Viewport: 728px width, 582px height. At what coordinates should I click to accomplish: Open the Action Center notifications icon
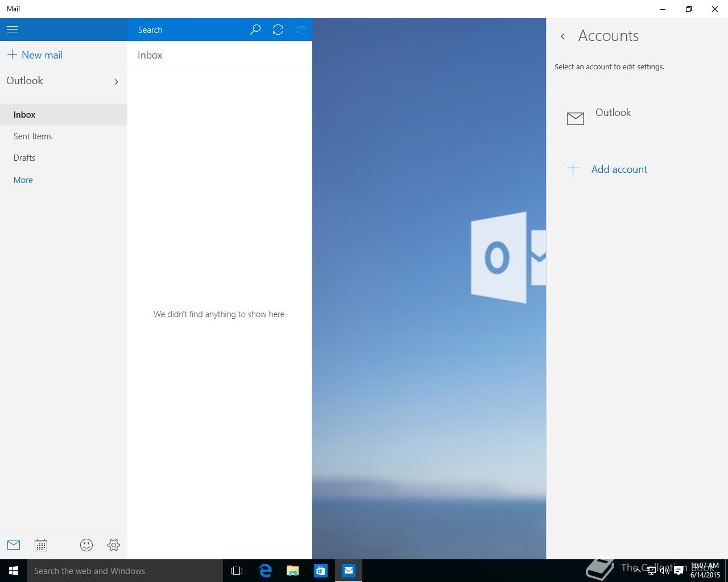[x=679, y=571]
